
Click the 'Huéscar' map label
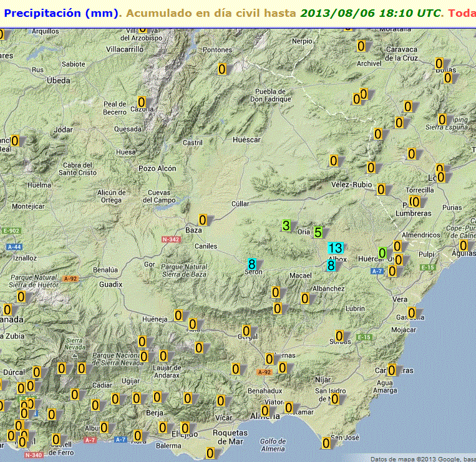(x=246, y=140)
